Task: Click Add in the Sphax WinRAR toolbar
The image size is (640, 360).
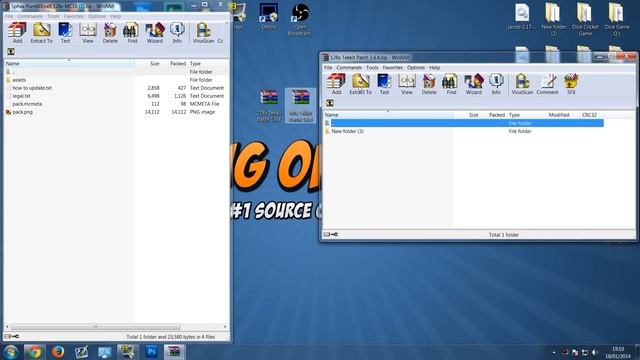Action: [x=17, y=33]
